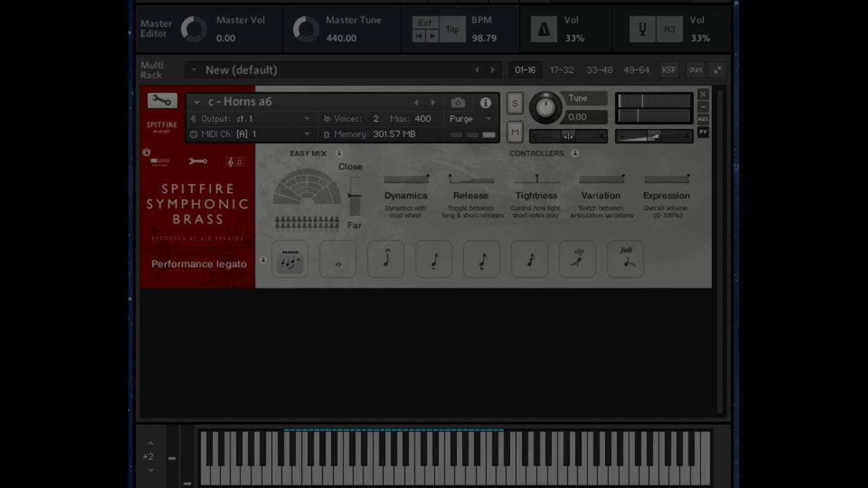Select the staccato eighth note articulation
The height and width of the screenshot is (488, 868).
point(482,259)
